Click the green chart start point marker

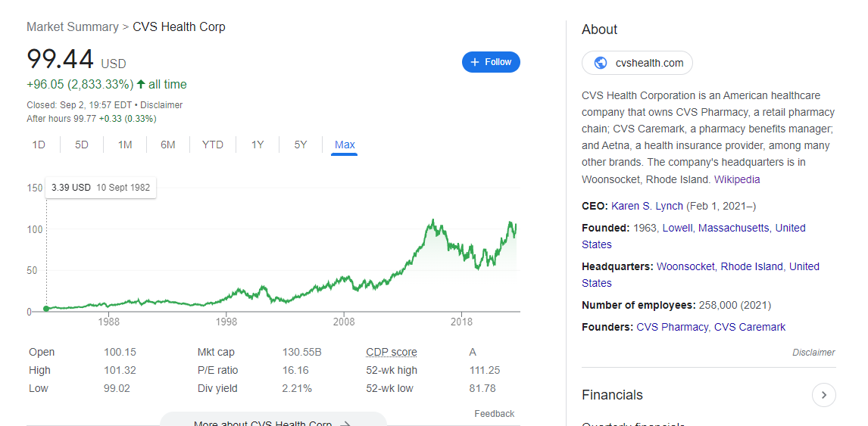(x=46, y=309)
